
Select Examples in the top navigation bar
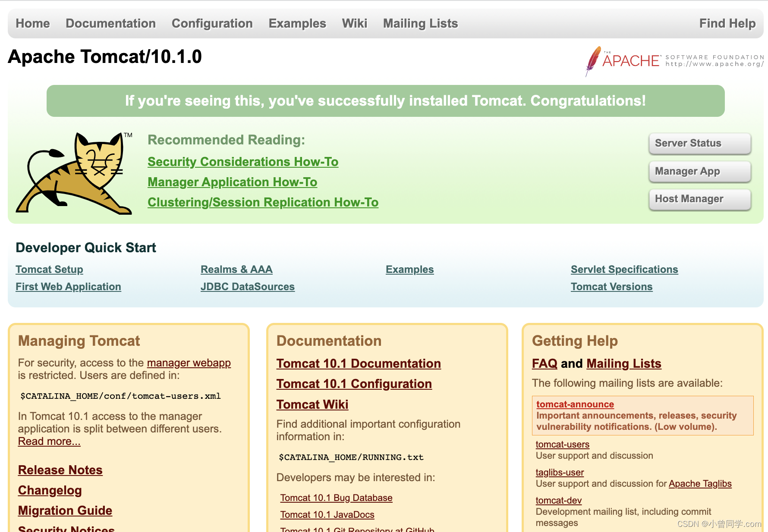[297, 23]
